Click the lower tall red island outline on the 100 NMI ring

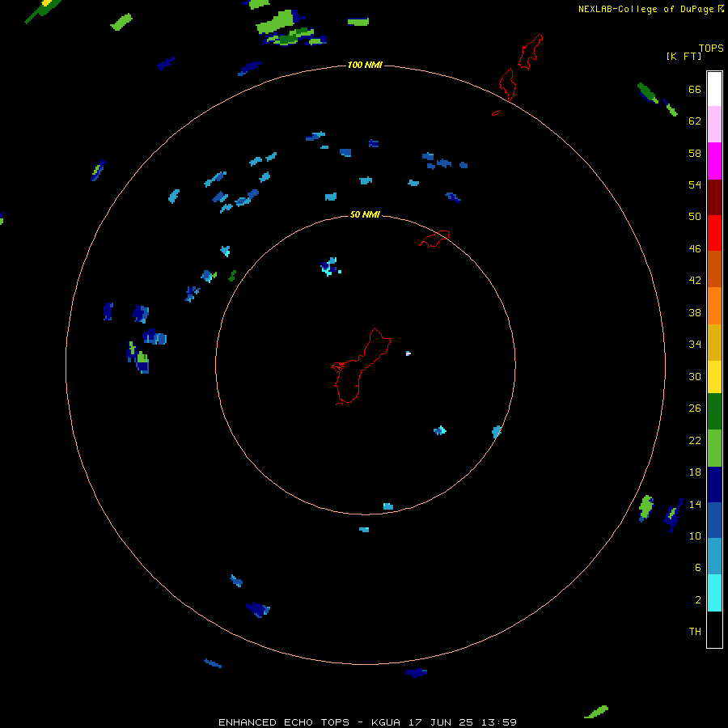(x=507, y=84)
